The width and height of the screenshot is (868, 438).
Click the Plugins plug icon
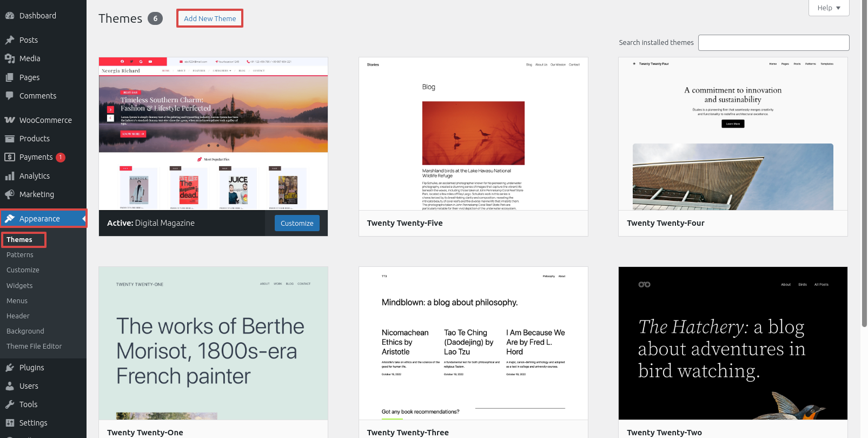(9, 368)
